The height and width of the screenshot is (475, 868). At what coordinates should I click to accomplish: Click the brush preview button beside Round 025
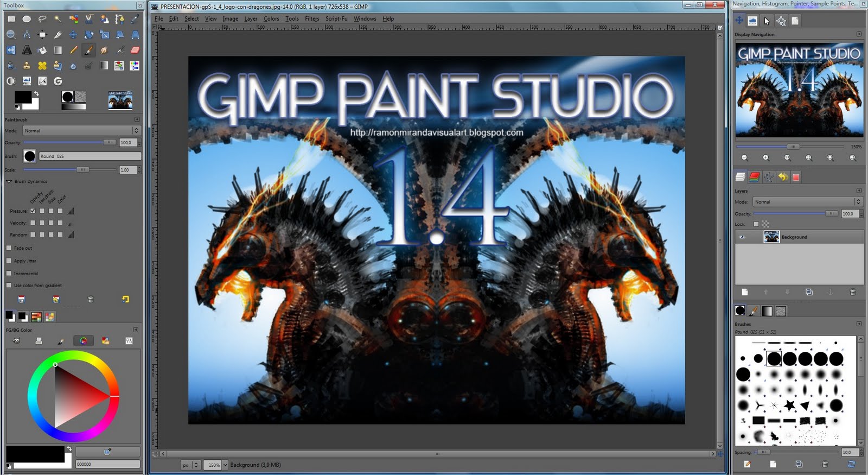30,156
